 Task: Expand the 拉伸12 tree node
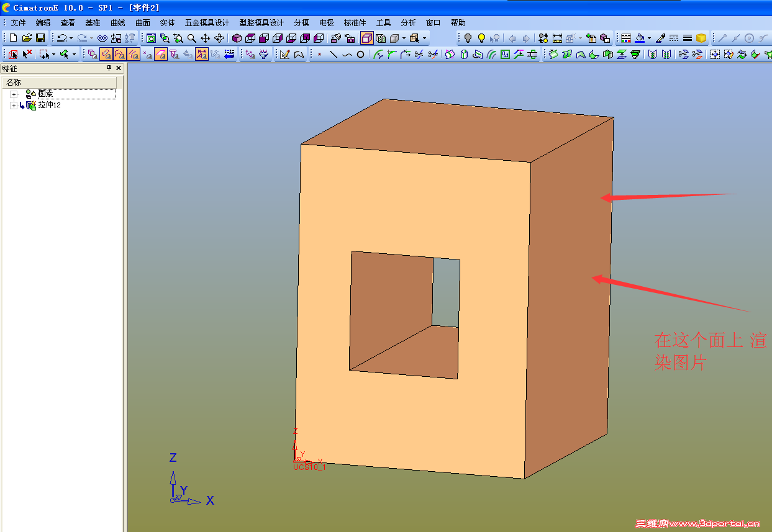(14, 106)
